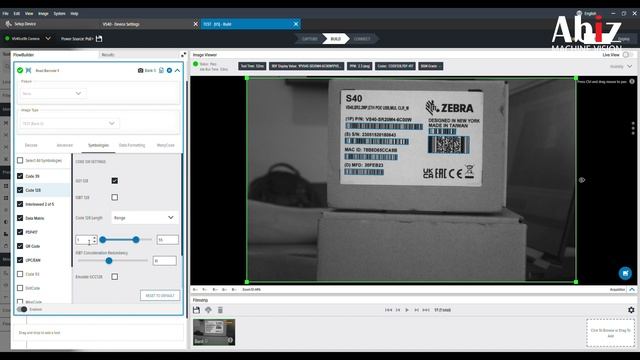This screenshot has height=360, width=640.
Task: Close the VS40 Device Settings tab
Action: coord(196,24)
